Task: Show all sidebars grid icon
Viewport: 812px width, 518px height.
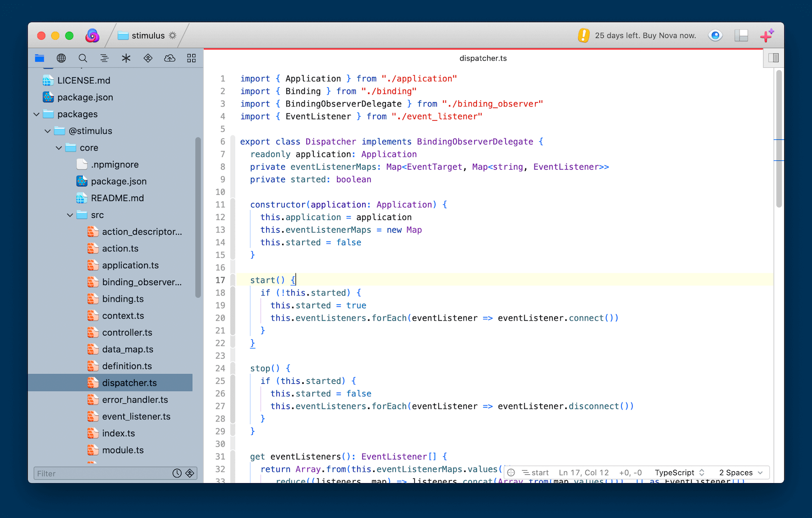Action: click(x=191, y=58)
